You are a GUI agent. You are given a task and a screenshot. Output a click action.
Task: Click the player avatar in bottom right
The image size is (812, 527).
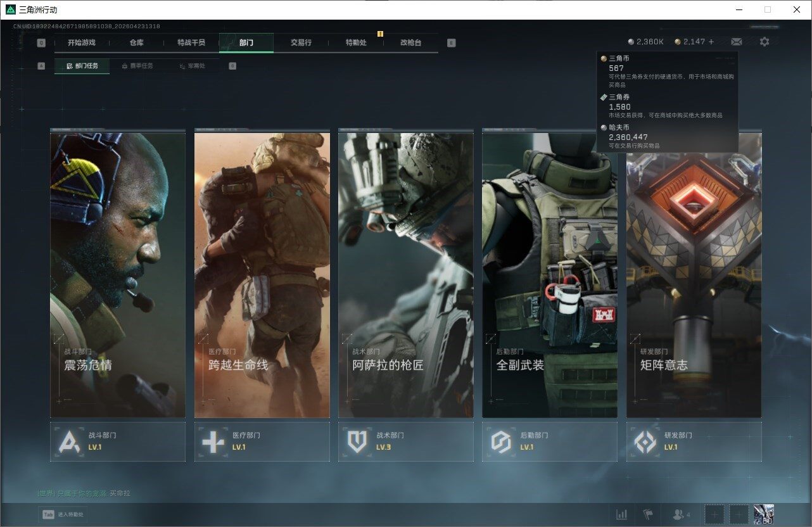pyautogui.click(x=764, y=514)
